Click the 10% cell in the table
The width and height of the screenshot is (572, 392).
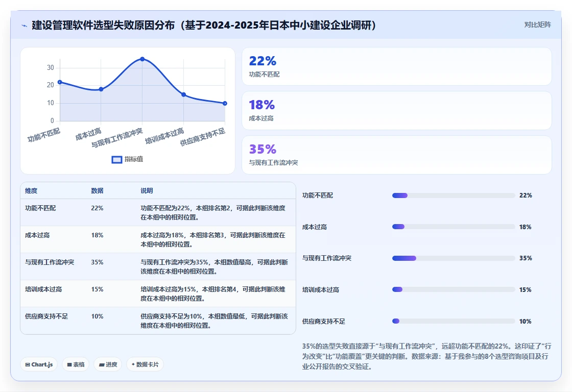(97, 316)
